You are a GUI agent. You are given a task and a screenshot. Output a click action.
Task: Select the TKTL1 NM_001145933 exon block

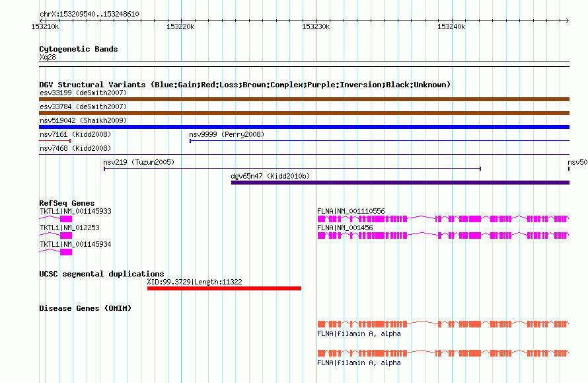(66, 219)
